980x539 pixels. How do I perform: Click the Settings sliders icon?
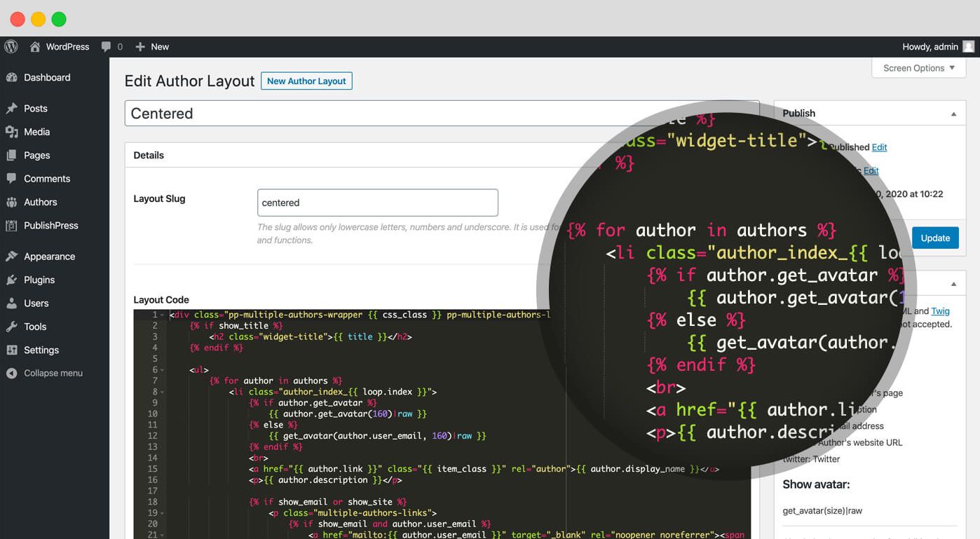click(11, 350)
